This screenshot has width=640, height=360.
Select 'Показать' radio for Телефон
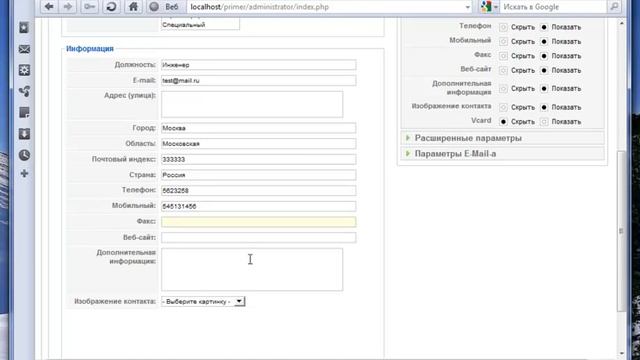coord(544,27)
